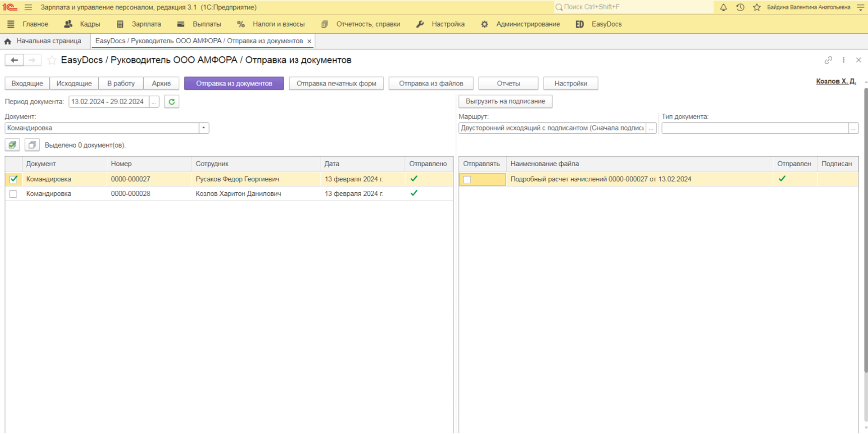This screenshot has width=868, height=434.
Task: Toggle Отправлять checkbox for Подробный расчет начислений
Action: point(467,179)
